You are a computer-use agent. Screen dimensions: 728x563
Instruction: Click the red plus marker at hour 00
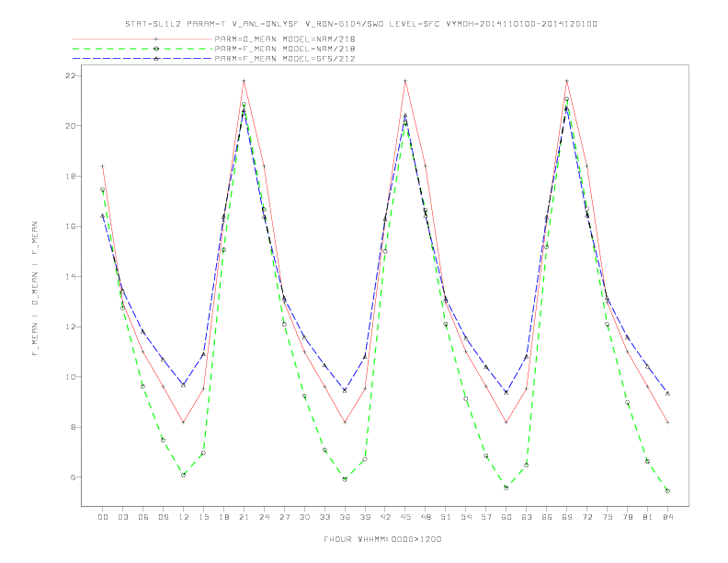point(103,167)
